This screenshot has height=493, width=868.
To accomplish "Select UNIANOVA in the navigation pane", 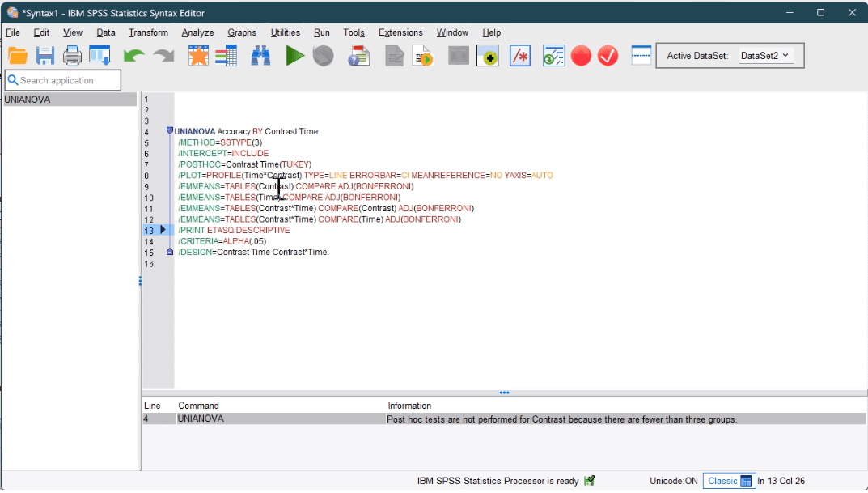I will pyautogui.click(x=28, y=100).
